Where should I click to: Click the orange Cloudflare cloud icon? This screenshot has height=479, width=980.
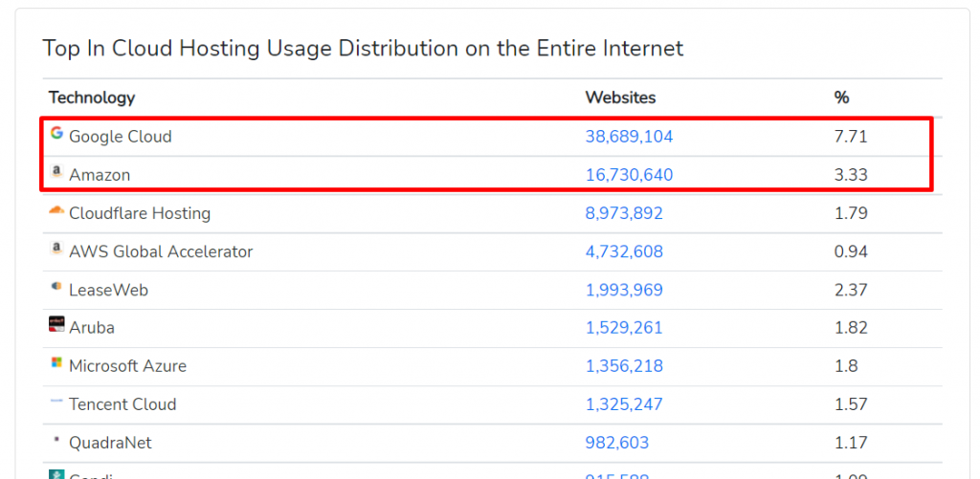point(56,211)
